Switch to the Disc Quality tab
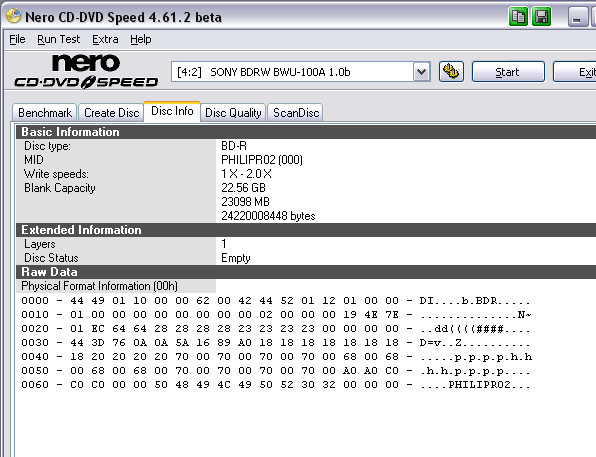596x457 pixels. coord(233,113)
